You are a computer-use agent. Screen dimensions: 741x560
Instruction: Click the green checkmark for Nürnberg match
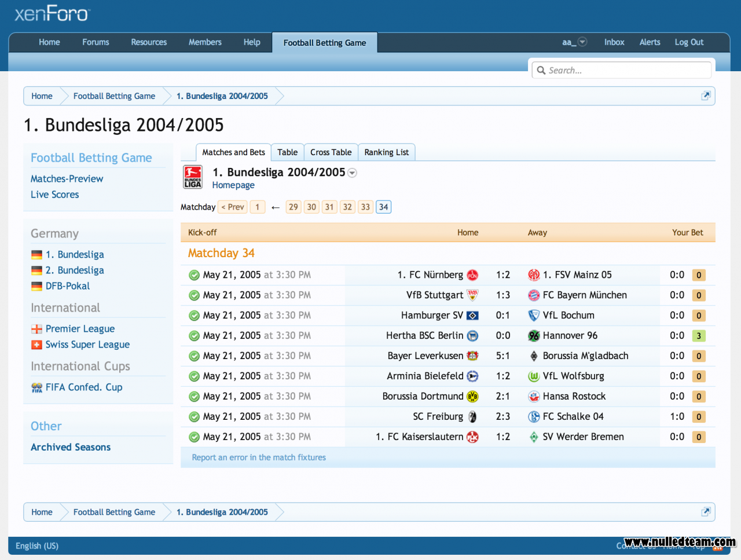(x=194, y=275)
